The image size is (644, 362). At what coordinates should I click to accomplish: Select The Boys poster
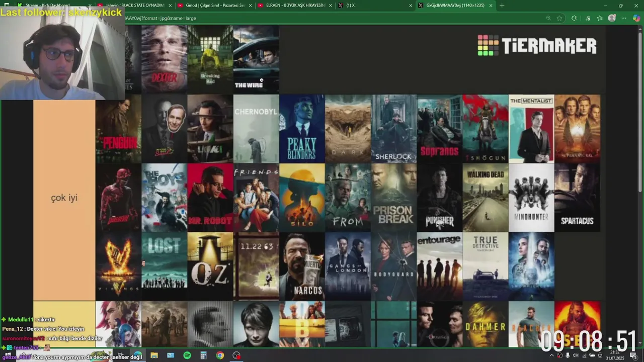164,198
